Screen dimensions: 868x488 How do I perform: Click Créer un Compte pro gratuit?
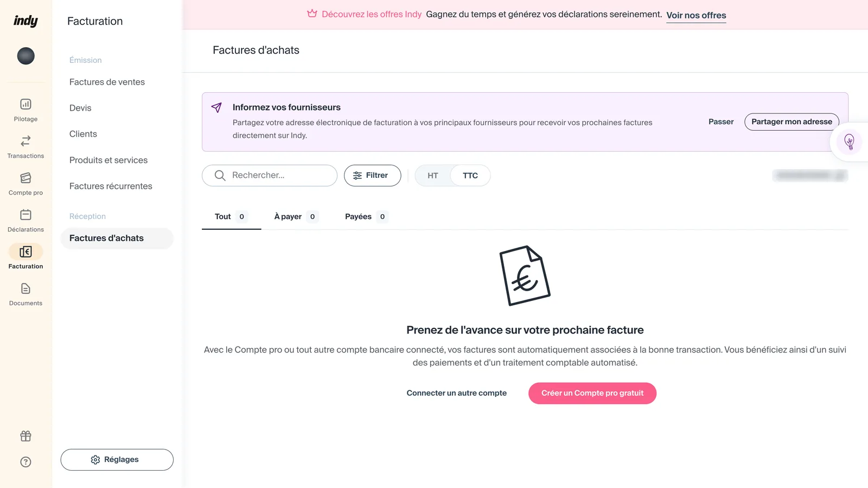tap(592, 393)
